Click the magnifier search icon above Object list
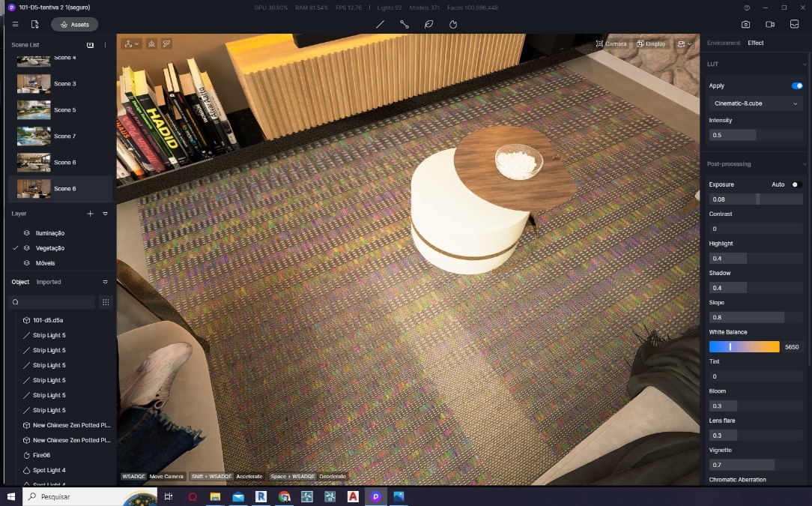812x506 pixels. pyautogui.click(x=15, y=301)
